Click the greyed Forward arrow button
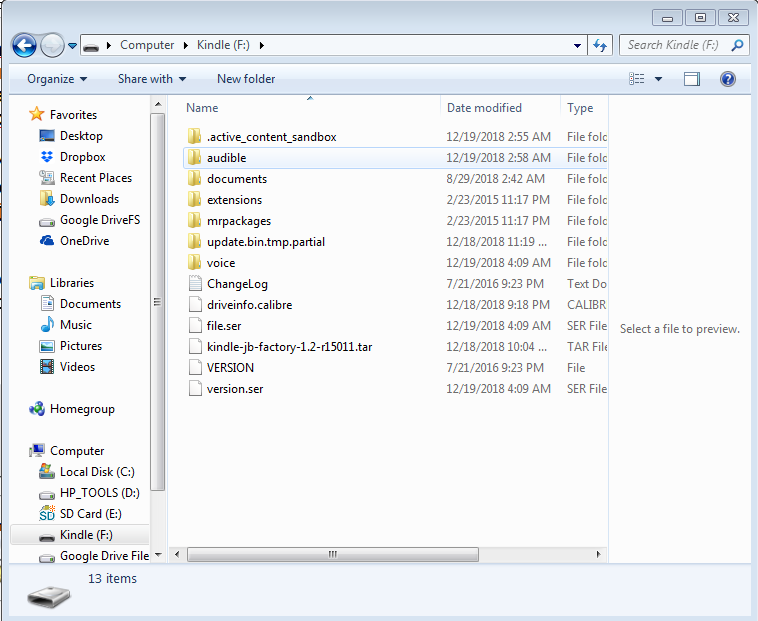The width and height of the screenshot is (758, 621). tap(52, 45)
